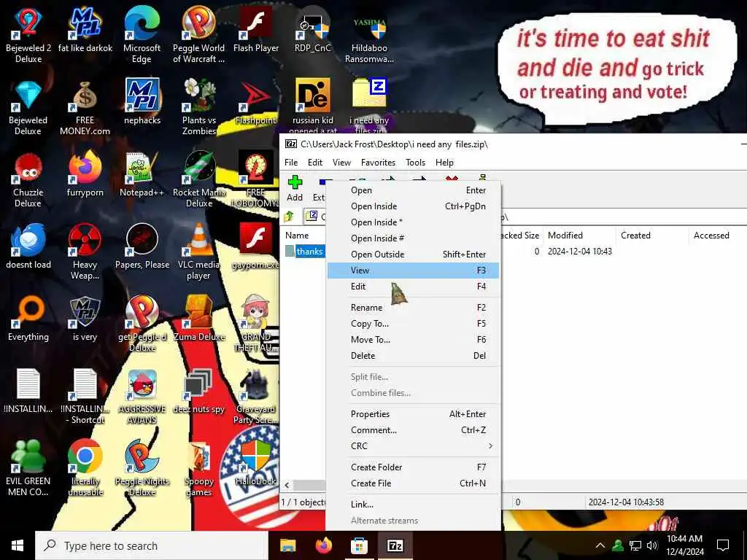Sort by Created column header
Viewport: 747px width, 560px height.
tap(652, 236)
